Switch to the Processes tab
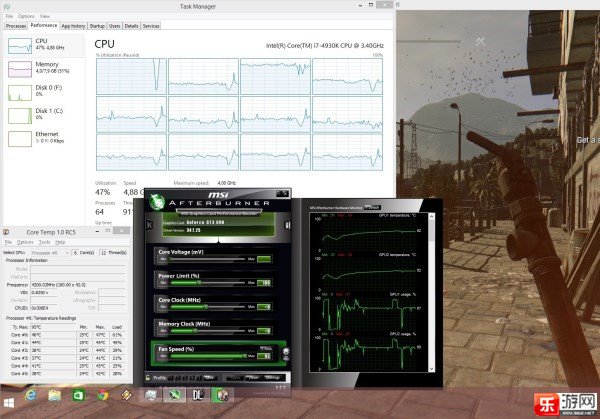600x419 pixels. [x=16, y=26]
